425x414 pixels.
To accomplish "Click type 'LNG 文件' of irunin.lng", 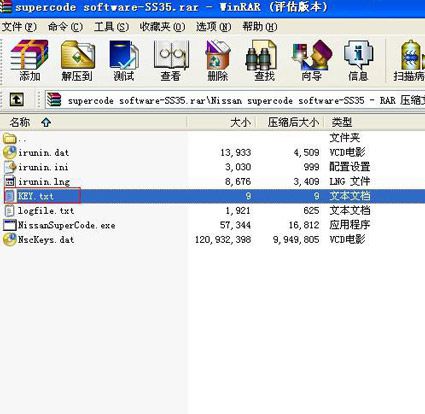I will pos(350,182).
